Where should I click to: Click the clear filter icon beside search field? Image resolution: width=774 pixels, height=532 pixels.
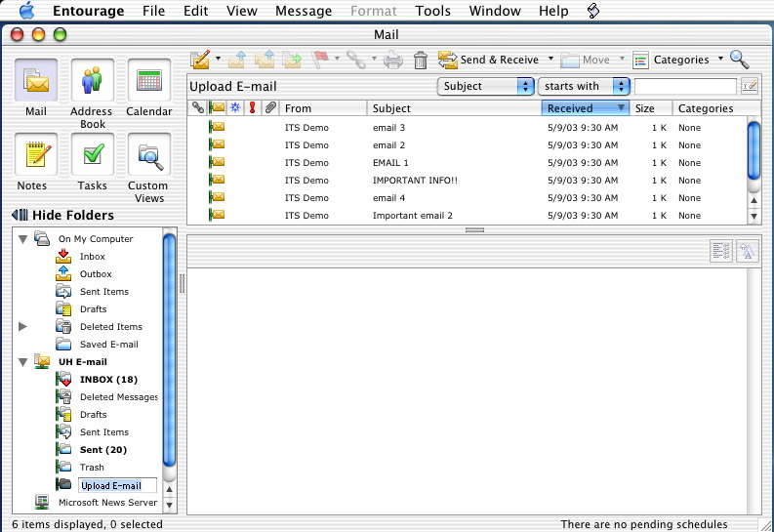(x=750, y=86)
